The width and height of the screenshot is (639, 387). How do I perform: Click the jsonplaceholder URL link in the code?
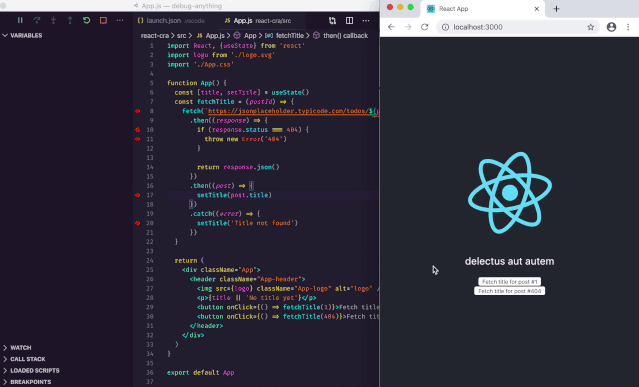click(x=288, y=111)
